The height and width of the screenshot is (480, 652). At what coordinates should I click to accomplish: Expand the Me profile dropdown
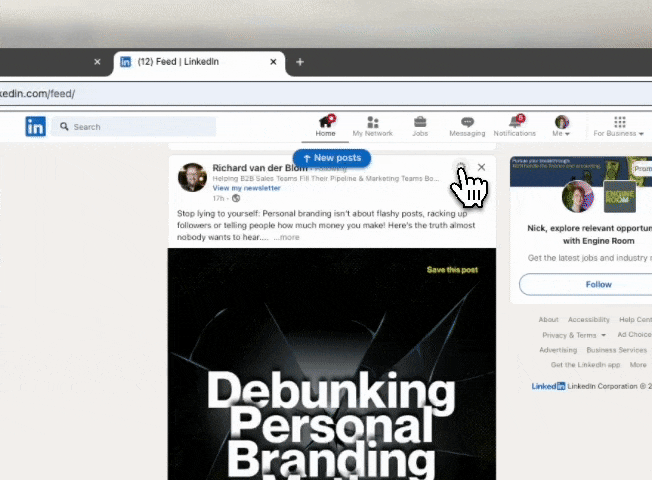point(561,126)
